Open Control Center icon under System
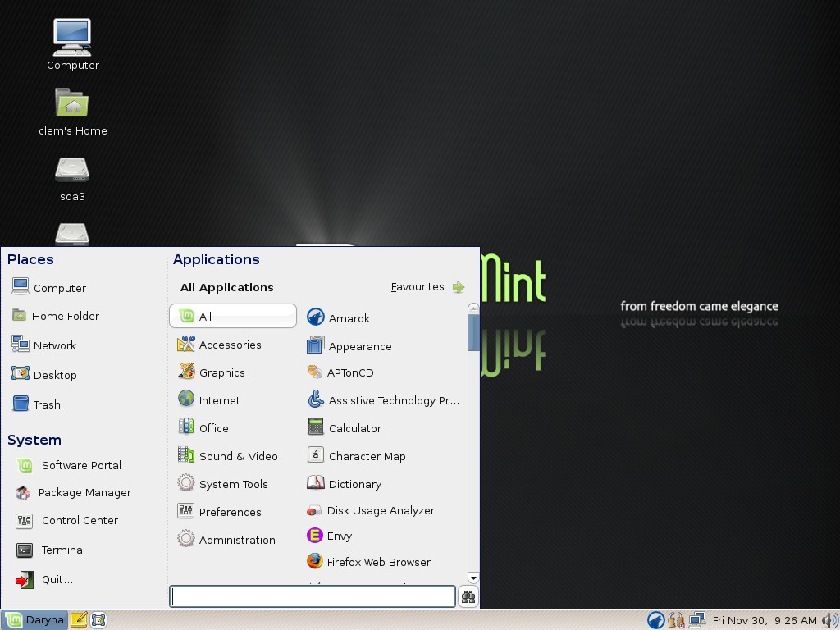This screenshot has width=840, height=630. [x=24, y=521]
